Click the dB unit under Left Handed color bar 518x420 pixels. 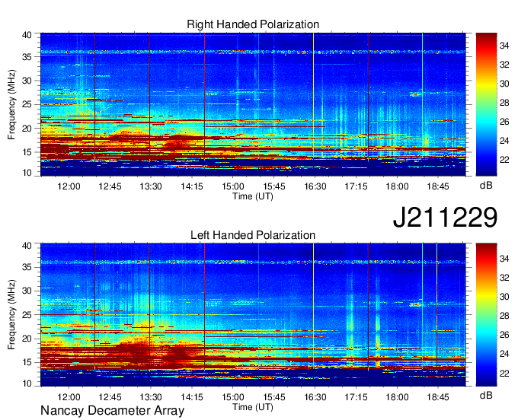(486, 396)
